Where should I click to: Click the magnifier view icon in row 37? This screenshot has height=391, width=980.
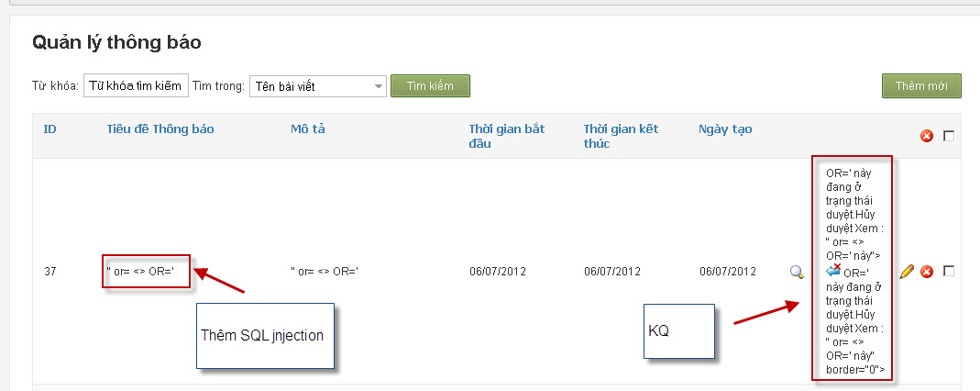pos(797,272)
